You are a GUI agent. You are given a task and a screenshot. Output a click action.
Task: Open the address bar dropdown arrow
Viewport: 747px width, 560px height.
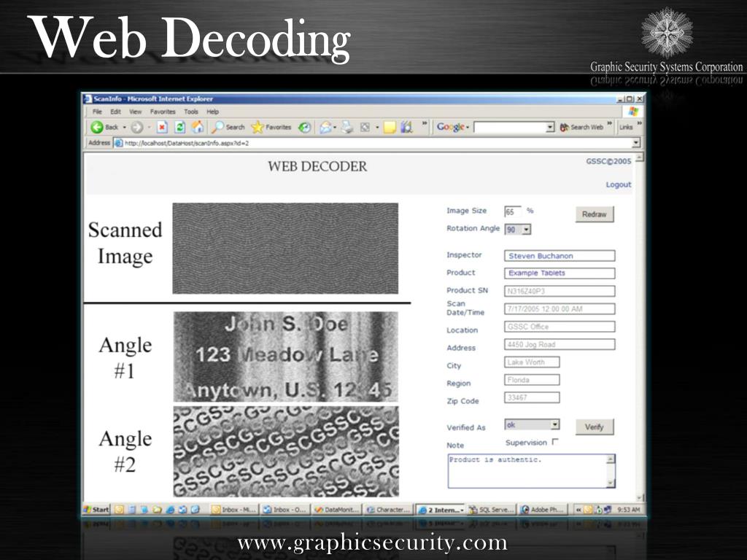click(636, 143)
